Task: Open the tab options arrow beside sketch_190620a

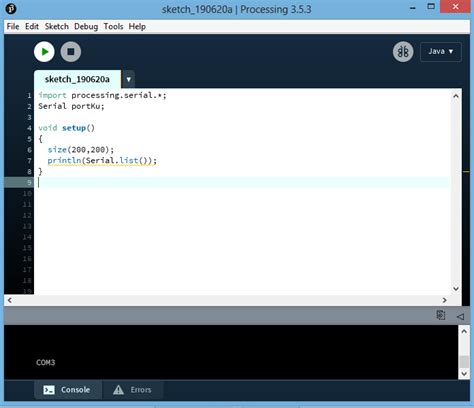Action: coord(129,79)
